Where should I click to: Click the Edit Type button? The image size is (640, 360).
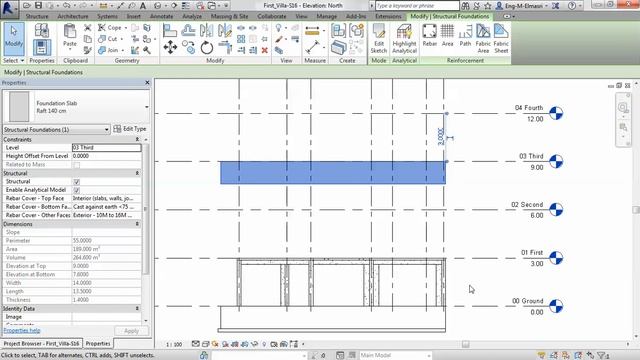130,129
